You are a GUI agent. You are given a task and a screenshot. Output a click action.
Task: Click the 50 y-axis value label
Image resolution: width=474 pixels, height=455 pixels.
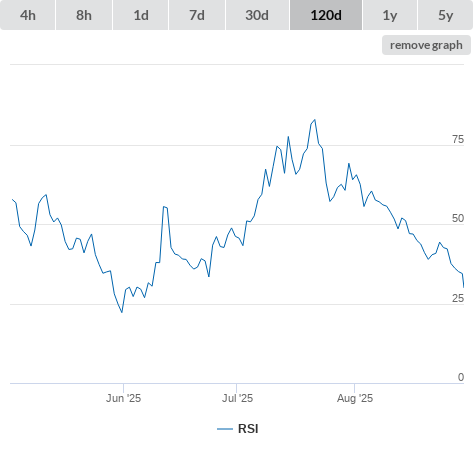(x=458, y=218)
